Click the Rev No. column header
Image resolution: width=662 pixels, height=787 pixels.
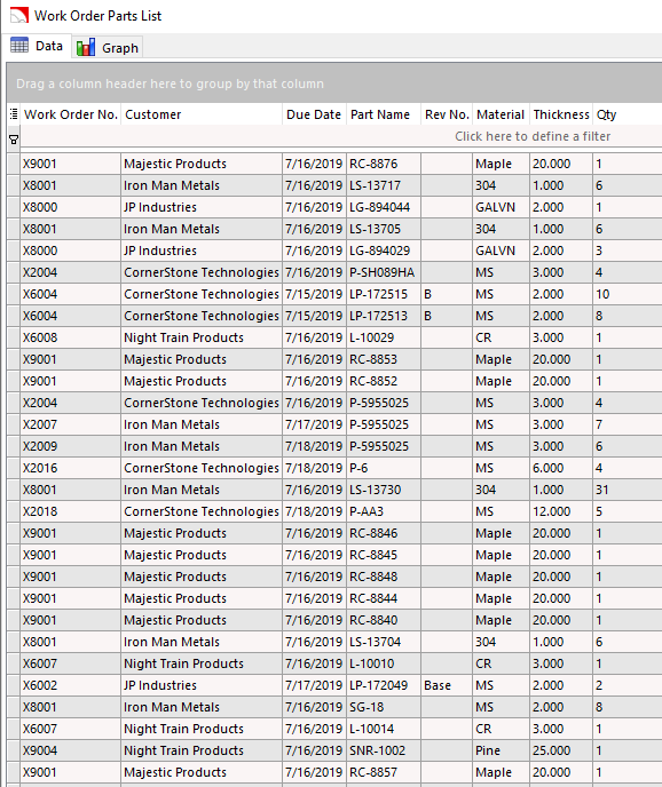pos(447,114)
